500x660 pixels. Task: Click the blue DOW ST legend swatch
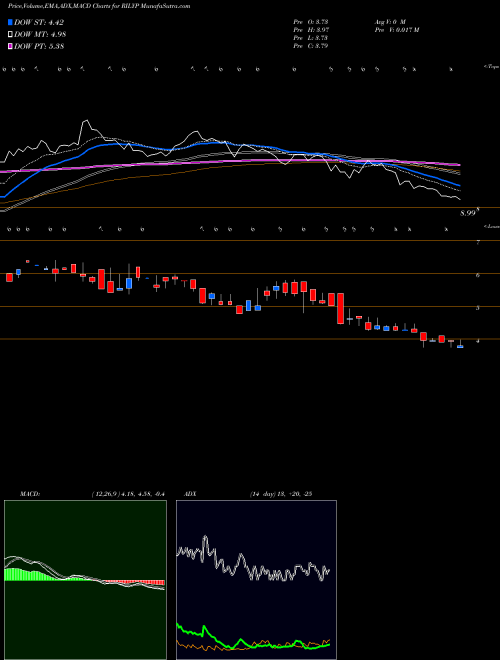coord(10,22)
